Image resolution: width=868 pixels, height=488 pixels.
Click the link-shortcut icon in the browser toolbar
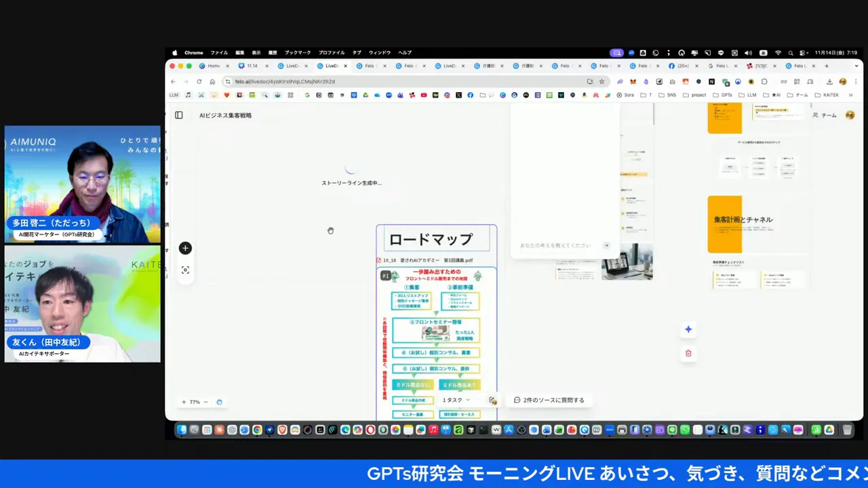784,81
